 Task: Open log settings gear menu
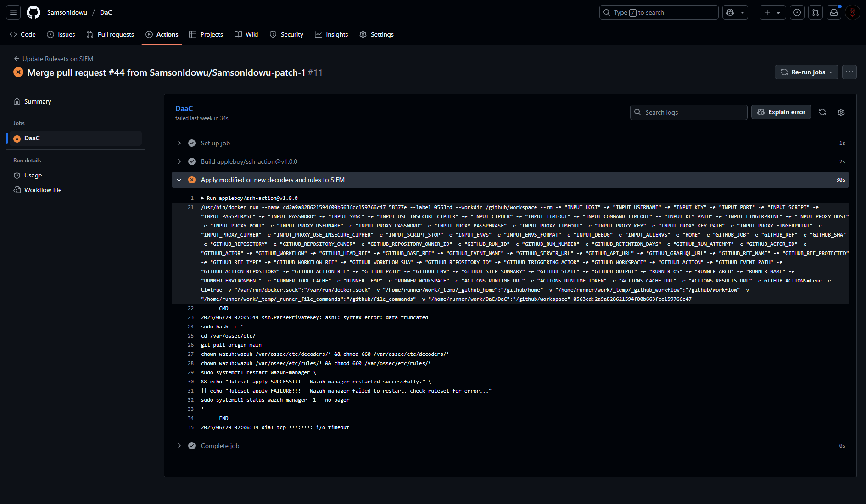point(841,112)
